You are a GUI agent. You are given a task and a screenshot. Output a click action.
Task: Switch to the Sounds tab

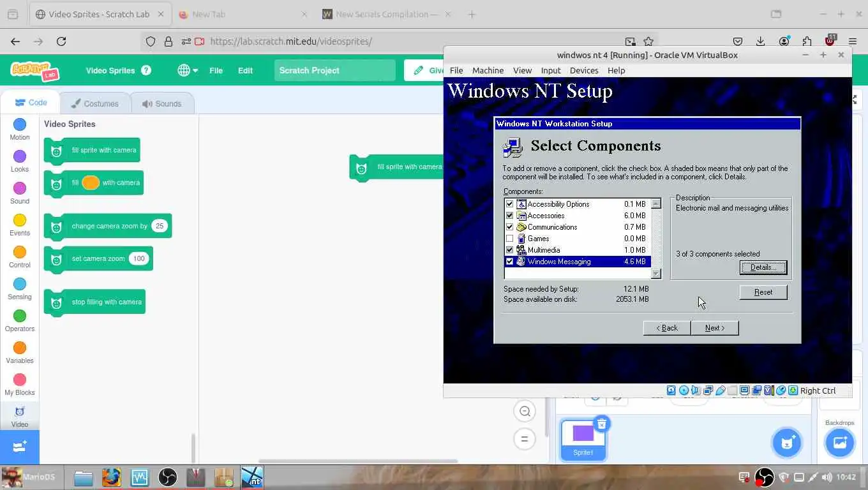point(162,103)
